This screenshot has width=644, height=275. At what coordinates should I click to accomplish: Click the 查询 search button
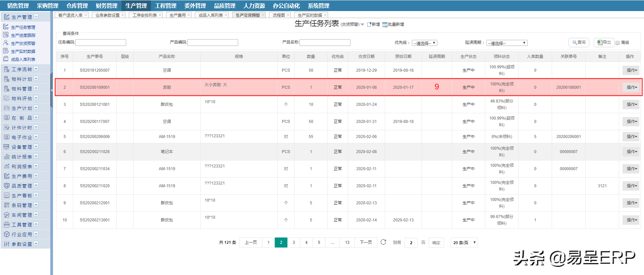[x=579, y=43]
